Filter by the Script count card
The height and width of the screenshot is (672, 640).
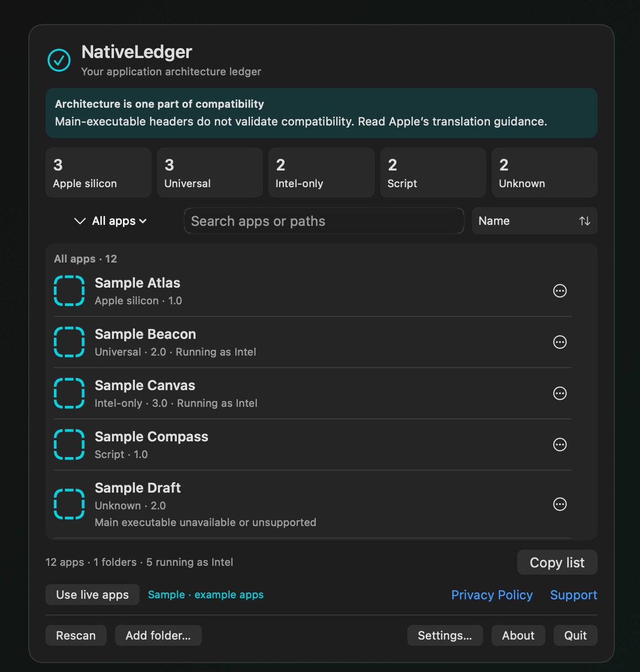[433, 173]
